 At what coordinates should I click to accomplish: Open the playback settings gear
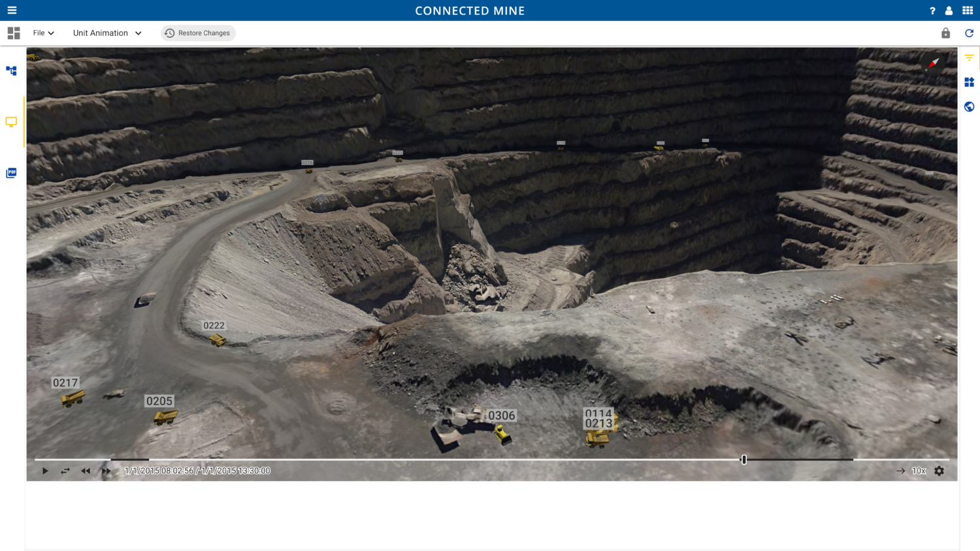pyautogui.click(x=939, y=470)
